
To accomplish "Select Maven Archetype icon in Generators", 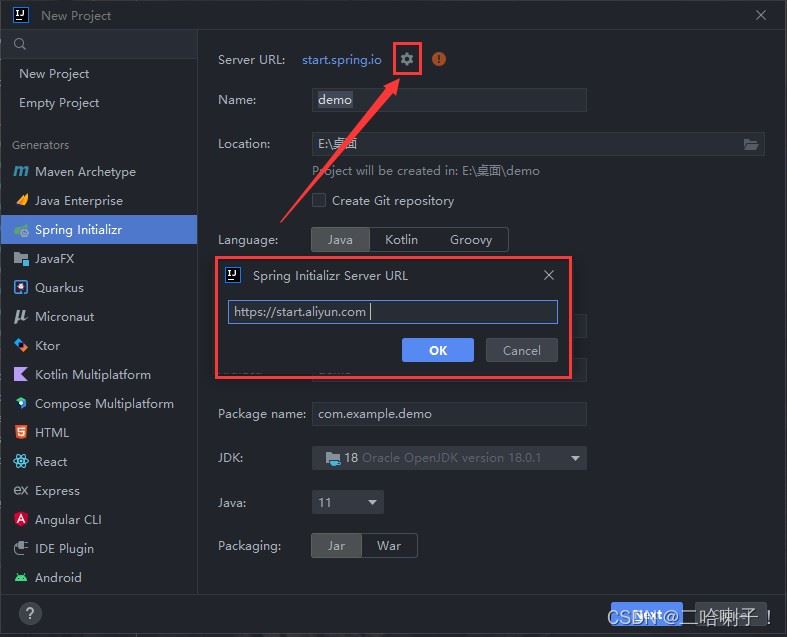I will 21,171.
